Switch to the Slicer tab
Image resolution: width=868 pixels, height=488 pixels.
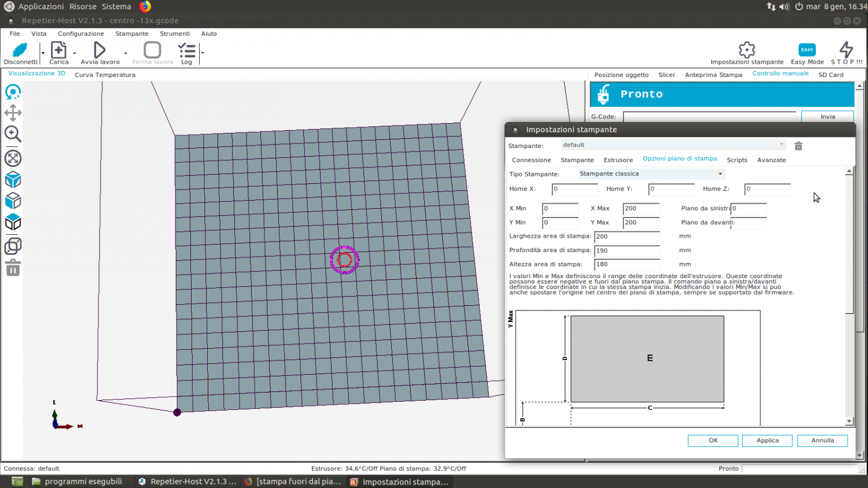point(667,75)
